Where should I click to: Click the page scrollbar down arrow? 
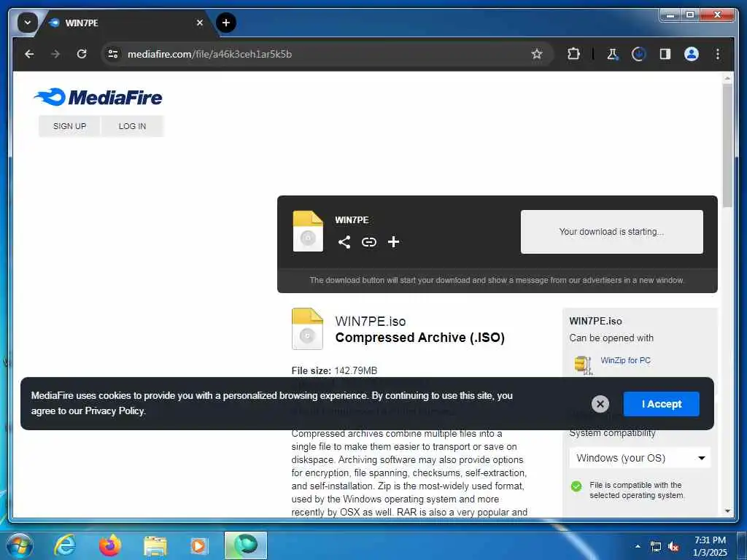tap(727, 511)
